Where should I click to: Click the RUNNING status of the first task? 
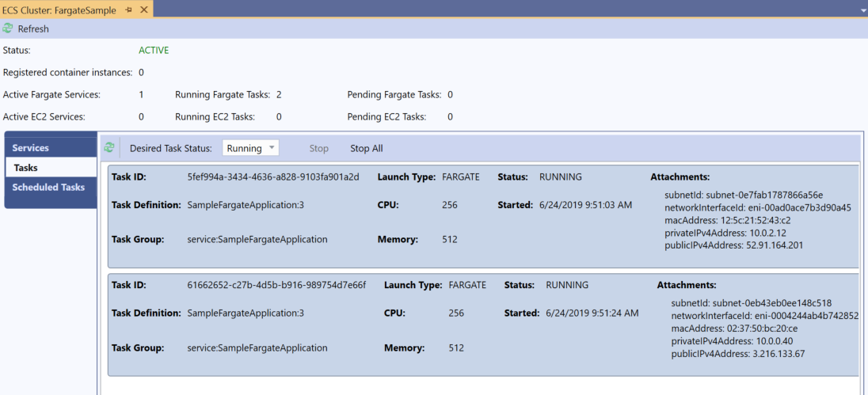(560, 177)
